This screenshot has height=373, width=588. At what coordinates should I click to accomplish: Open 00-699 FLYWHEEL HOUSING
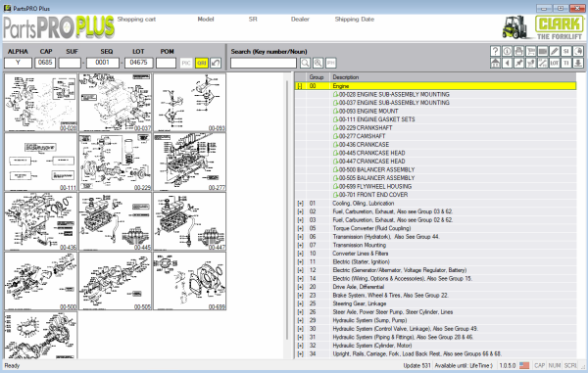pyautogui.click(x=372, y=186)
